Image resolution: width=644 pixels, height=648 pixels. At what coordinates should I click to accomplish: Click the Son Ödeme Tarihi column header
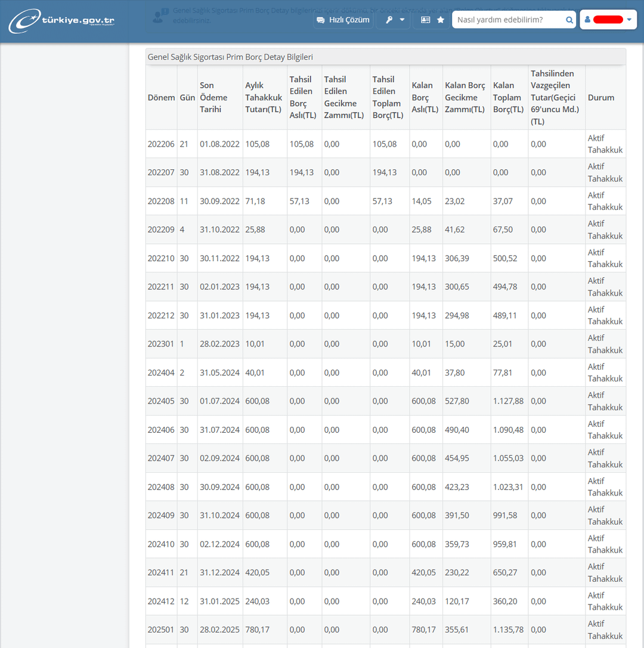click(213, 98)
